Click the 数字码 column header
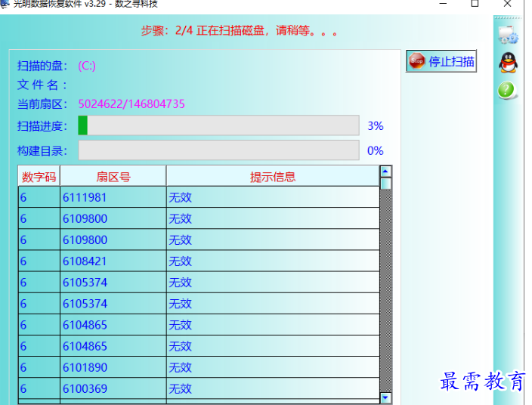Screen dimensions: 532x405 click(x=39, y=176)
